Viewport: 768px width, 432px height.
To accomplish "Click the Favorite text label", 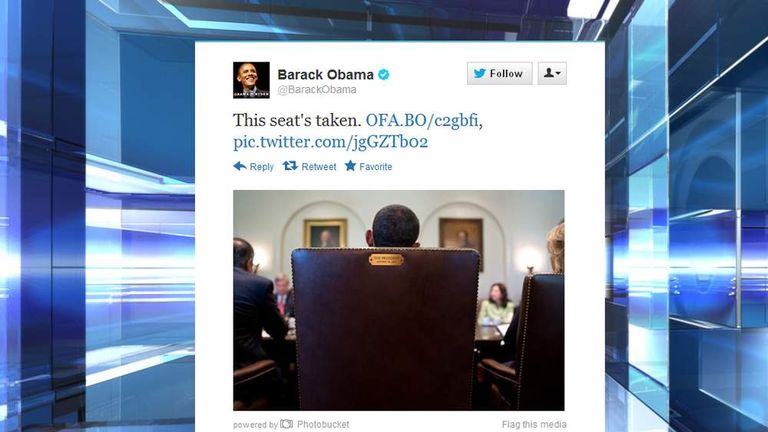I will coord(376,167).
